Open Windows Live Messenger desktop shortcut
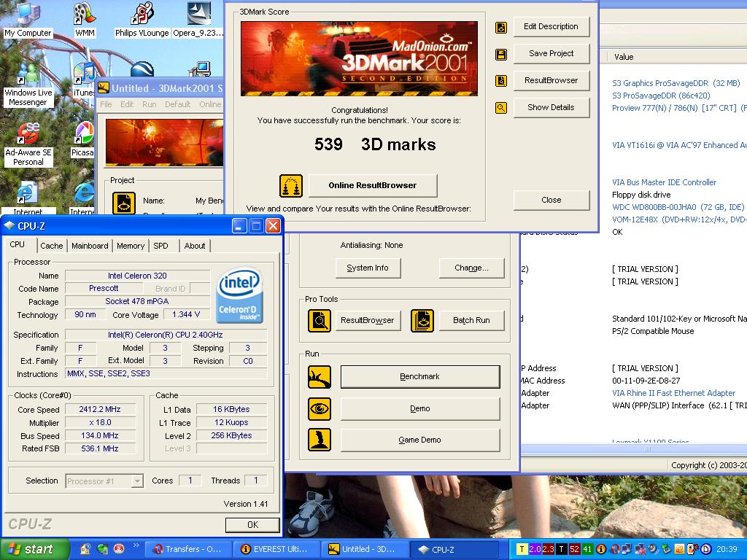The height and width of the screenshot is (560, 747). pos(28,85)
